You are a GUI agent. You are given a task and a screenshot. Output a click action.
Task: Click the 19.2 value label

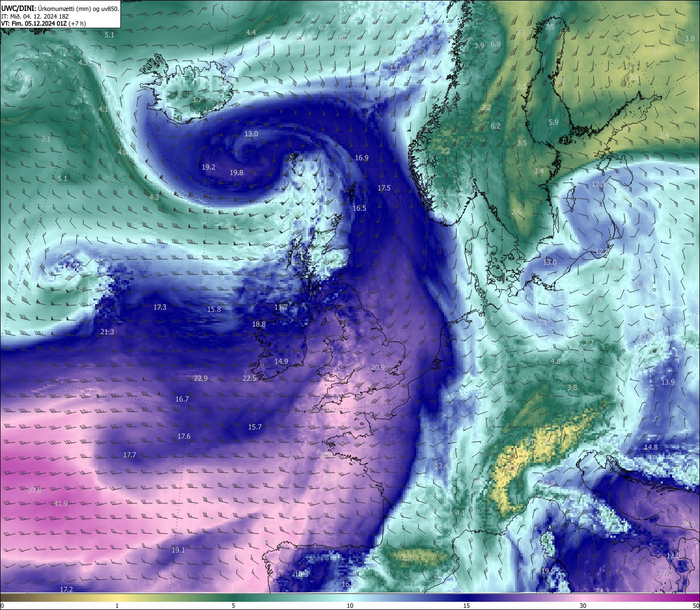[x=208, y=167]
